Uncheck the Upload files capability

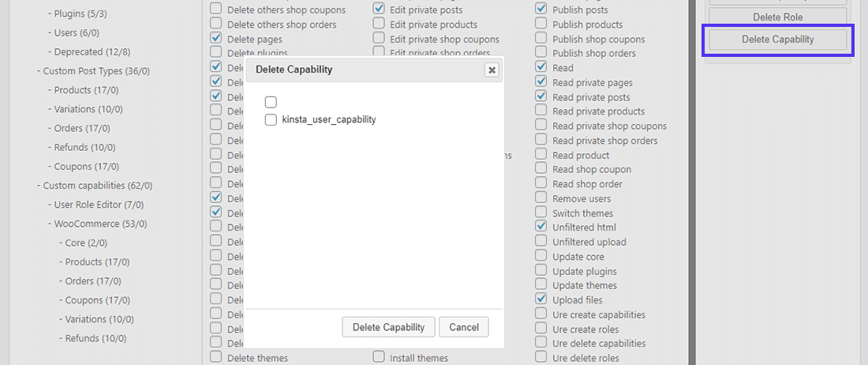pyautogui.click(x=541, y=299)
